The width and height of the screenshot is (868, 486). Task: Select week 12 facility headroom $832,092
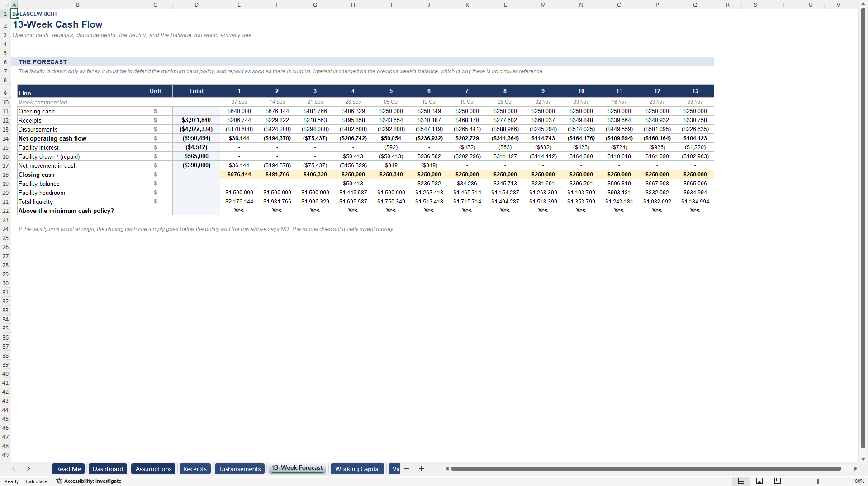[657, 193]
